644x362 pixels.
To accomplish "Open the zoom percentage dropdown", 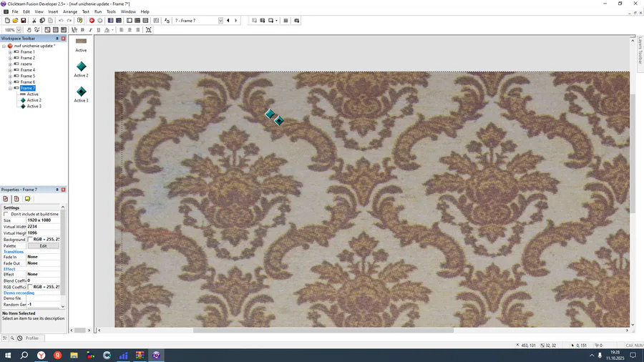I will click(19, 30).
